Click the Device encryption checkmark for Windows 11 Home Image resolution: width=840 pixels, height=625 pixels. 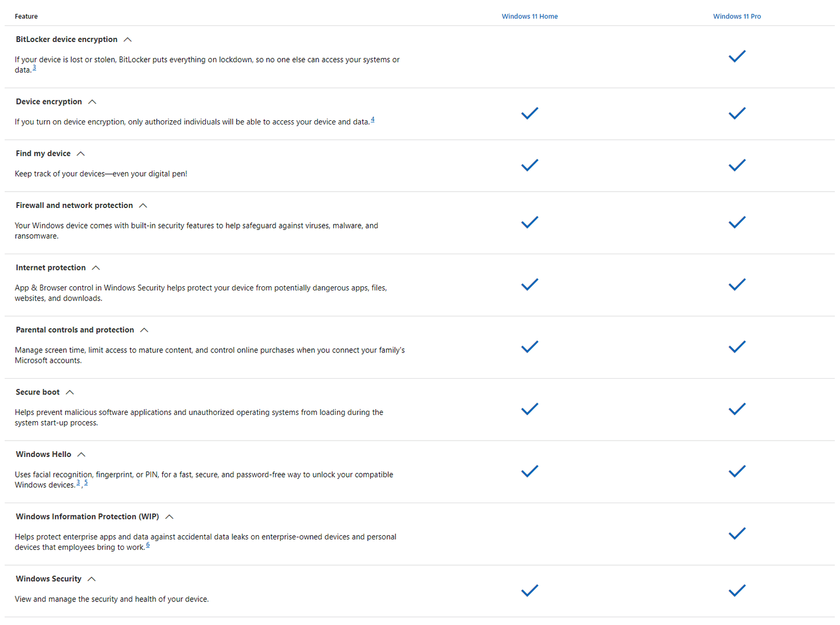(x=530, y=113)
